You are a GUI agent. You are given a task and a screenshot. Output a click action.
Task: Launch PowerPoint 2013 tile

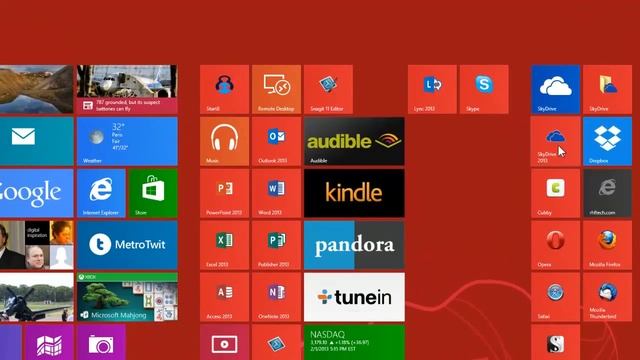[224, 193]
